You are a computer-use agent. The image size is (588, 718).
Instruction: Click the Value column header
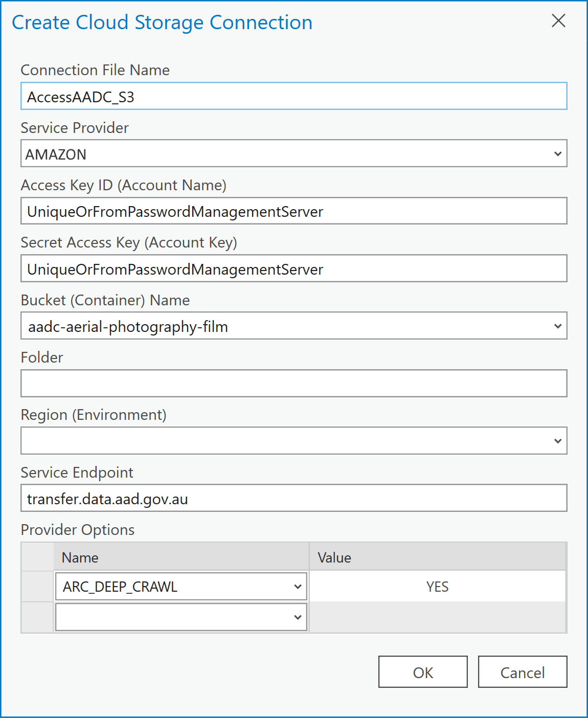tap(438, 557)
